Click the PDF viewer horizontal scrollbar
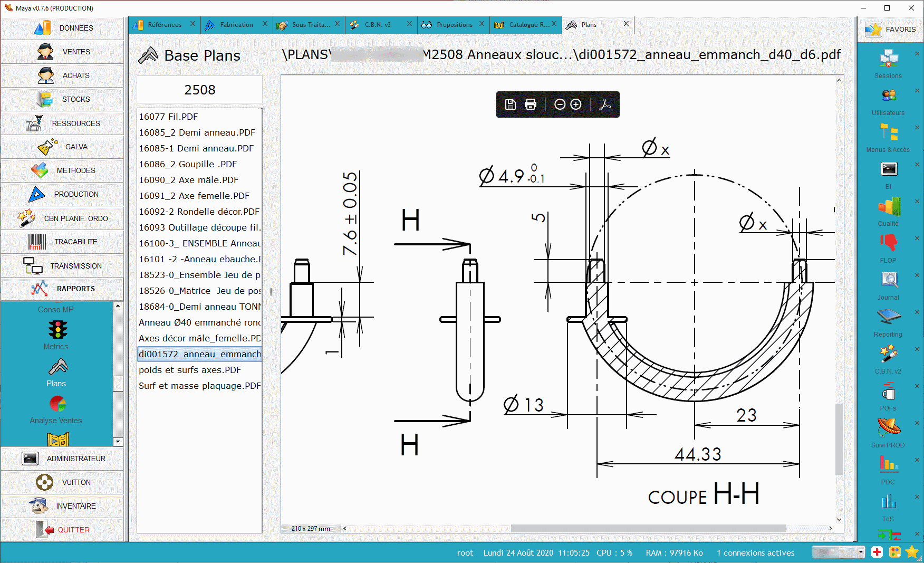 click(648, 528)
